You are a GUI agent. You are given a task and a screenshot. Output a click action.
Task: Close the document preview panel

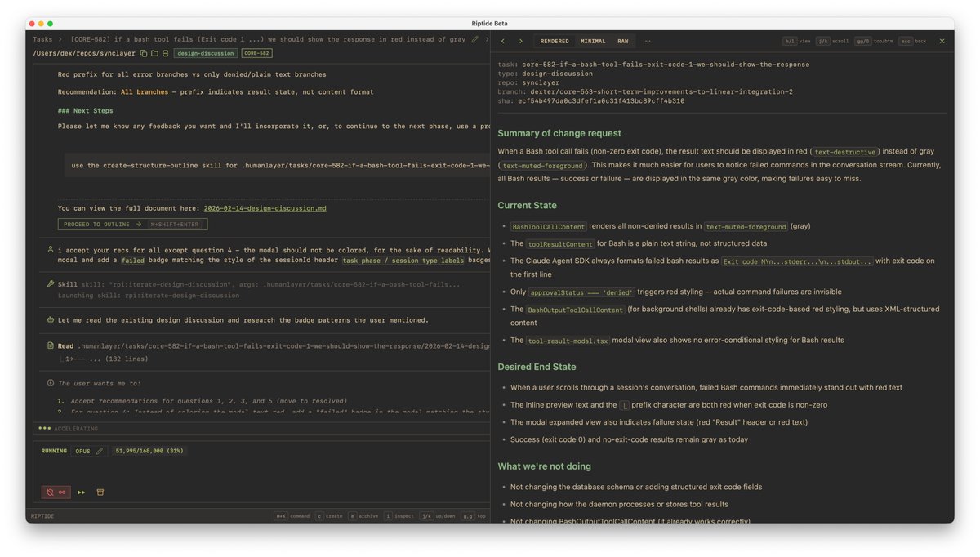[x=942, y=41]
